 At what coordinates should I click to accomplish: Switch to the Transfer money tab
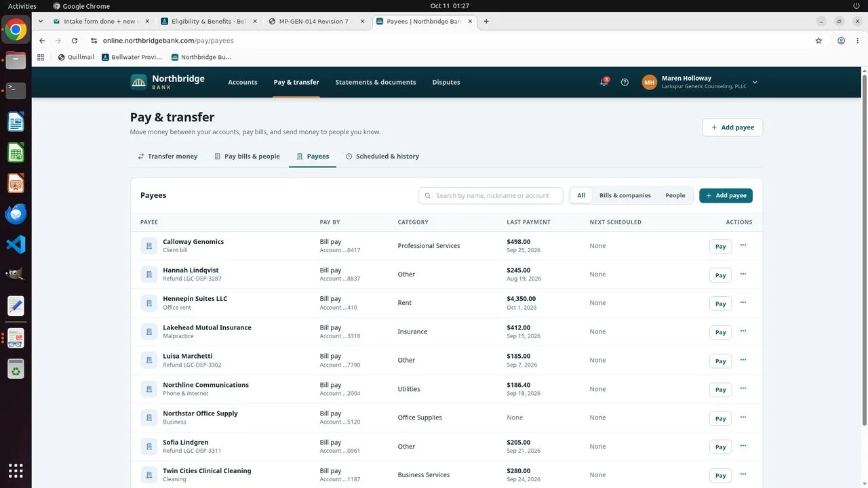click(x=167, y=156)
